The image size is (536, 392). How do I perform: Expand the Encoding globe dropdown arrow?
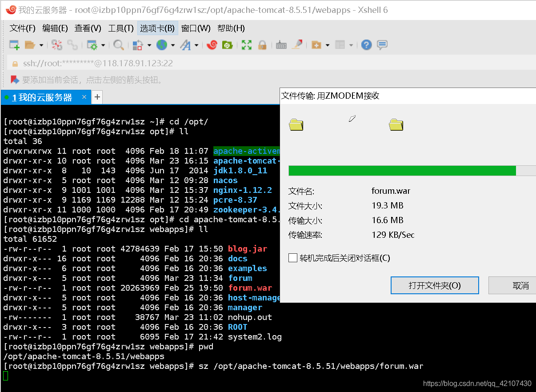[x=172, y=45]
